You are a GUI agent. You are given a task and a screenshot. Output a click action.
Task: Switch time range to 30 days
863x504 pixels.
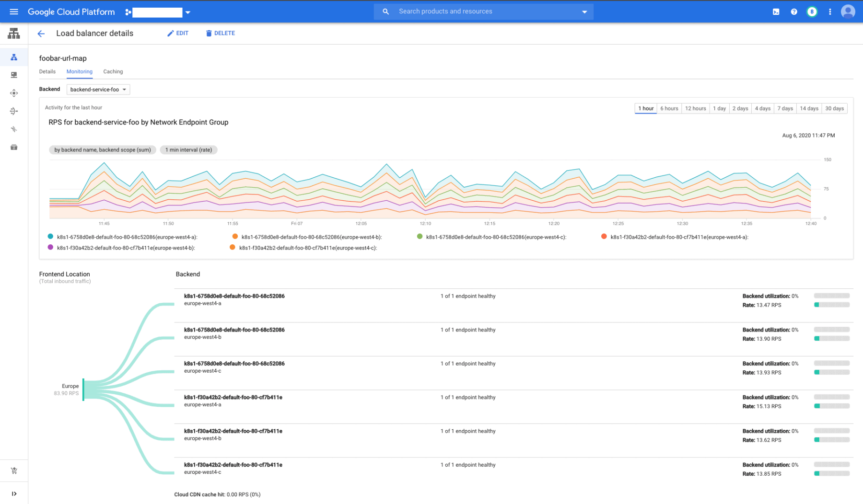835,108
